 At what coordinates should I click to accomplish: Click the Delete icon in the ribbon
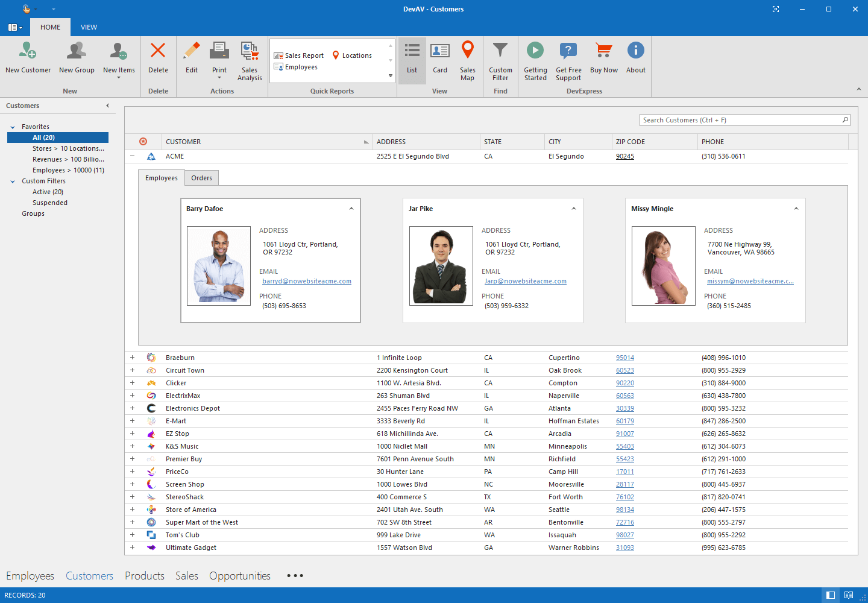pos(158,51)
